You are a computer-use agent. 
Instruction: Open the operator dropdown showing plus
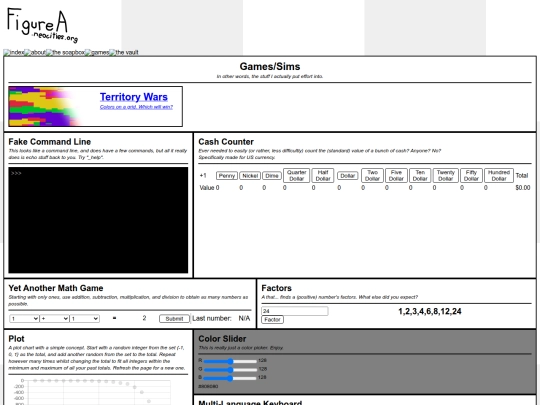54,319
